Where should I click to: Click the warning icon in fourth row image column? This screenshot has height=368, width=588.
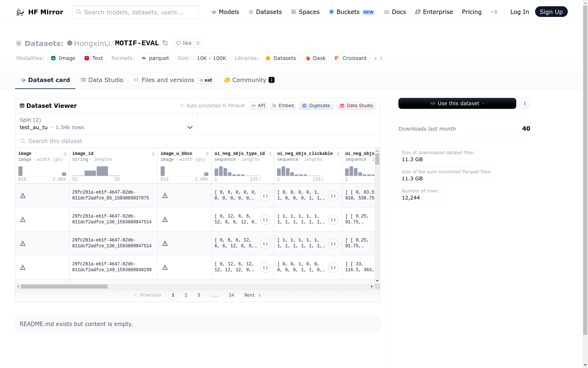(23, 268)
